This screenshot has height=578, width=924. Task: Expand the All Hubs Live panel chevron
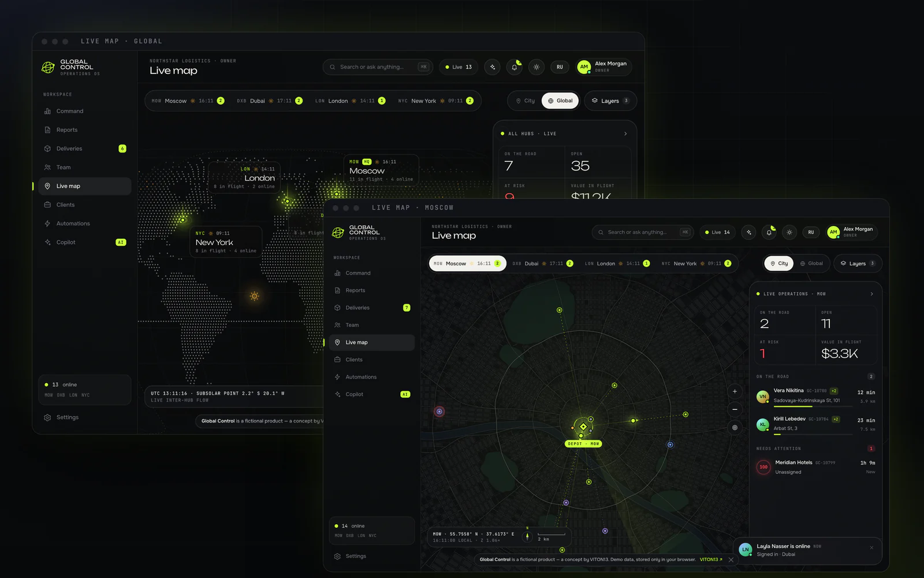click(625, 134)
